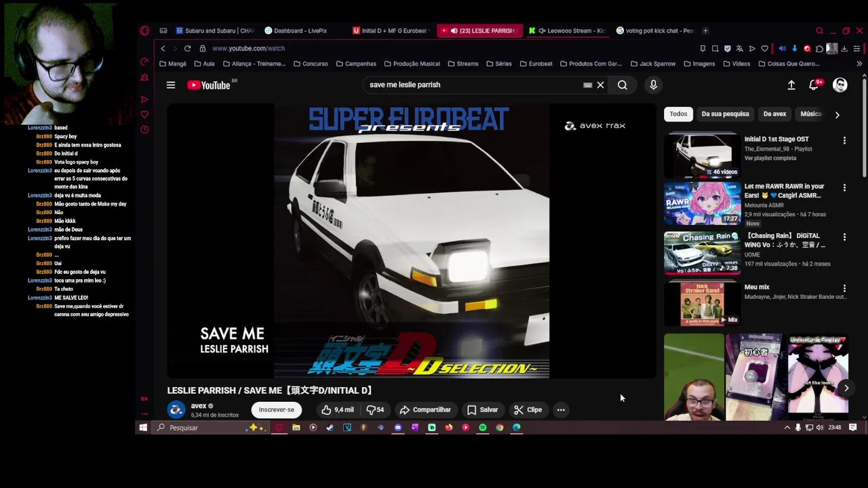This screenshot has height=488, width=868.
Task: Start voice search with the microphone
Action: [x=653, y=85]
